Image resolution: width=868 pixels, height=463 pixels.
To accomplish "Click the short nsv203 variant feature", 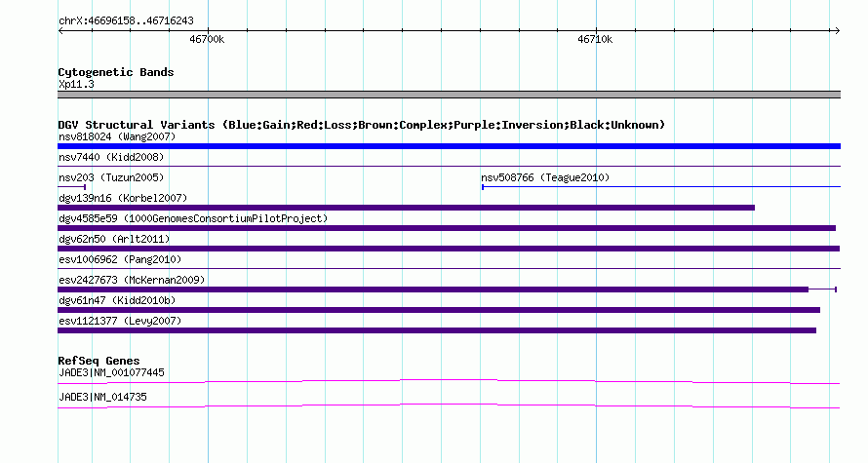I will pos(71,187).
